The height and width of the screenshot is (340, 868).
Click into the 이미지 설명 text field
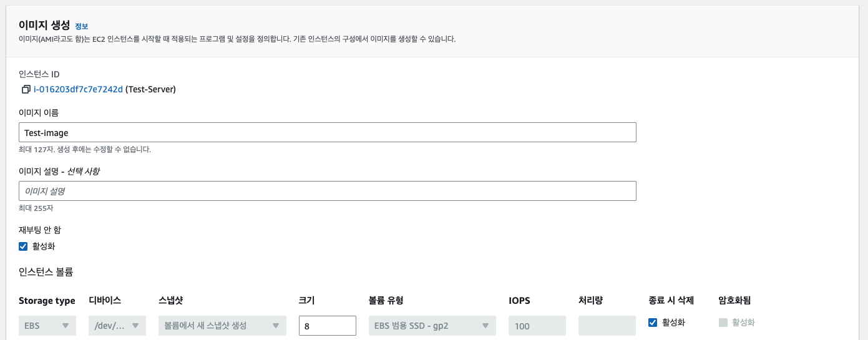(328, 191)
